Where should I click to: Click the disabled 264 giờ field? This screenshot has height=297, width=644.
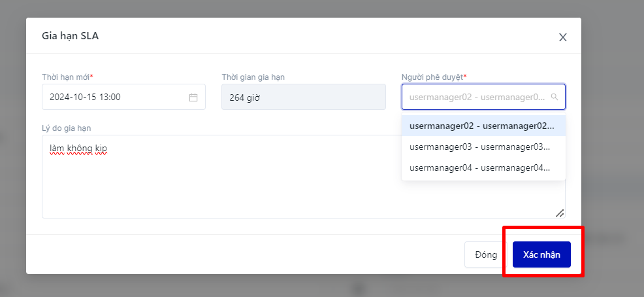pyautogui.click(x=303, y=97)
